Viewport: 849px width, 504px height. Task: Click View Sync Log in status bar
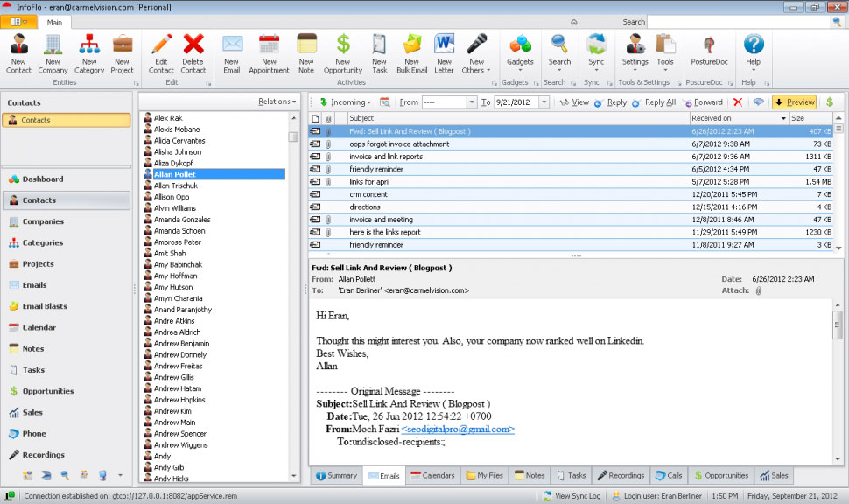(572, 496)
